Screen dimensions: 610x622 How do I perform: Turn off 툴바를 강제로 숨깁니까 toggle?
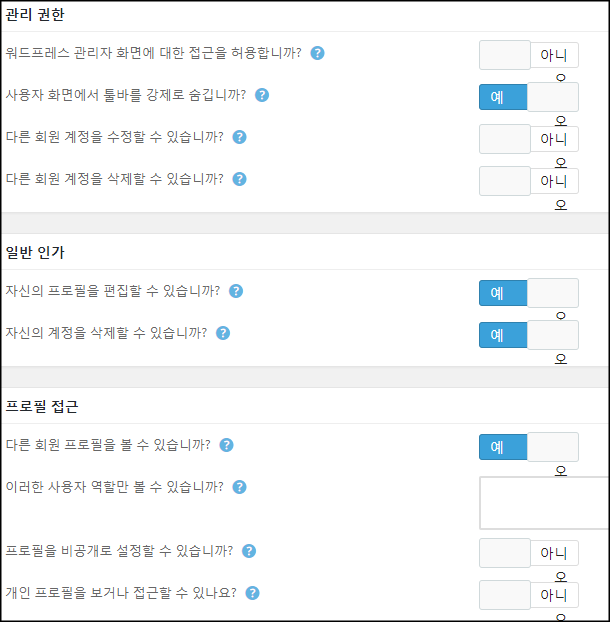pos(529,97)
